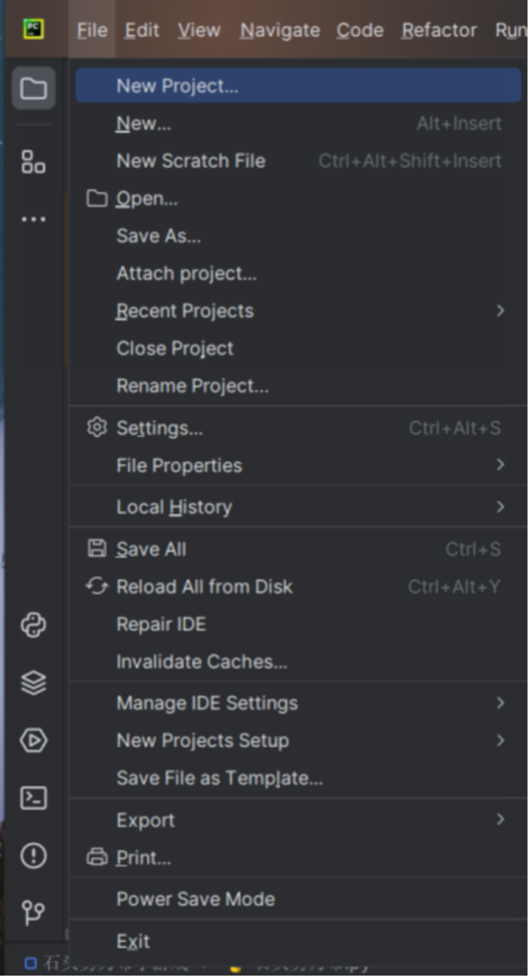
Task: Open the Python Packages layers icon
Action: point(34,682)
